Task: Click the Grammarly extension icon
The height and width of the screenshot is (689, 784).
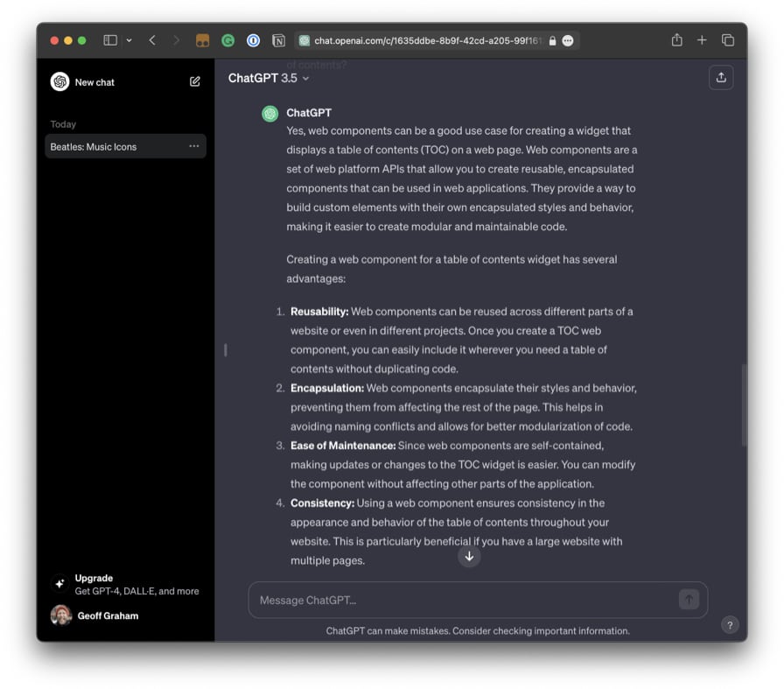Action: click(227, 40)
